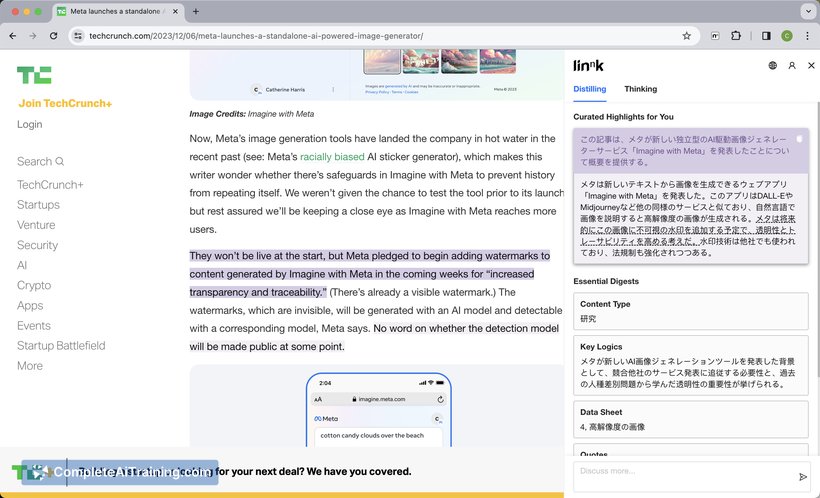Reload the page with the refresh icon
The width and height of the screenshot is (820, 498).
[53, 36]
